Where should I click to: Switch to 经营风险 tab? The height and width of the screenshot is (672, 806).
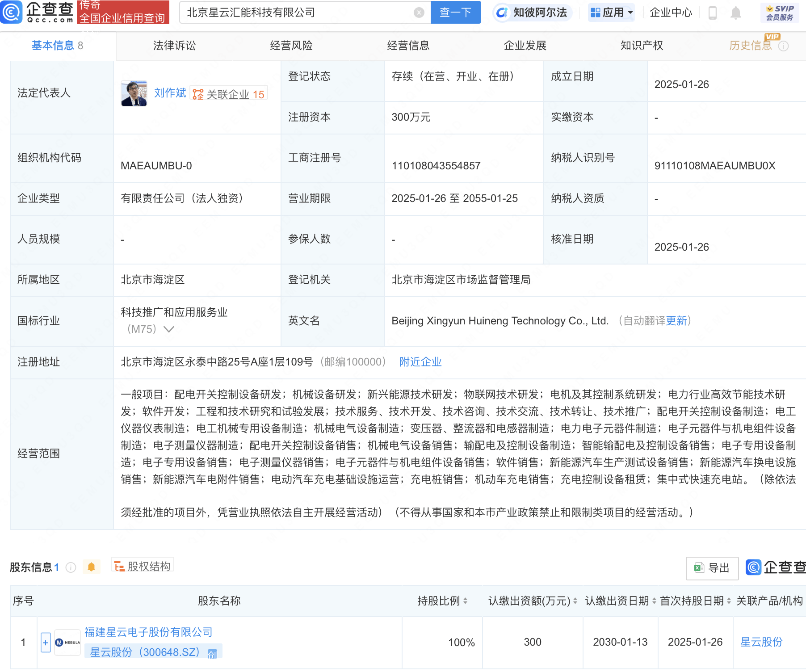click(291, 46)
